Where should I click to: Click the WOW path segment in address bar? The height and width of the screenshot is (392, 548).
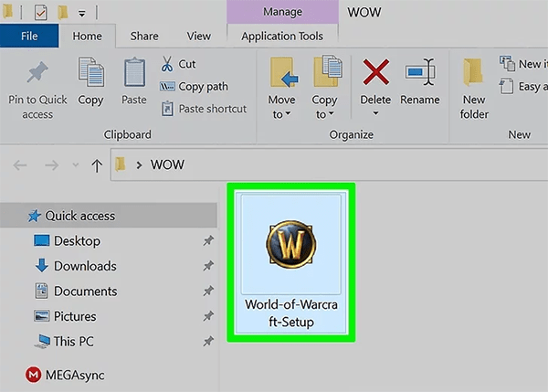pyautogui.click(x=167, y=164)
